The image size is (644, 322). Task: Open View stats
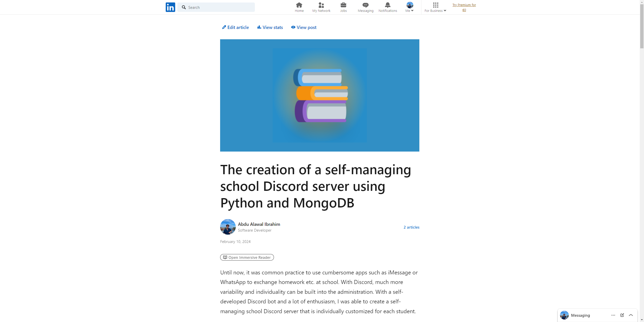click(x=270, y=27)
